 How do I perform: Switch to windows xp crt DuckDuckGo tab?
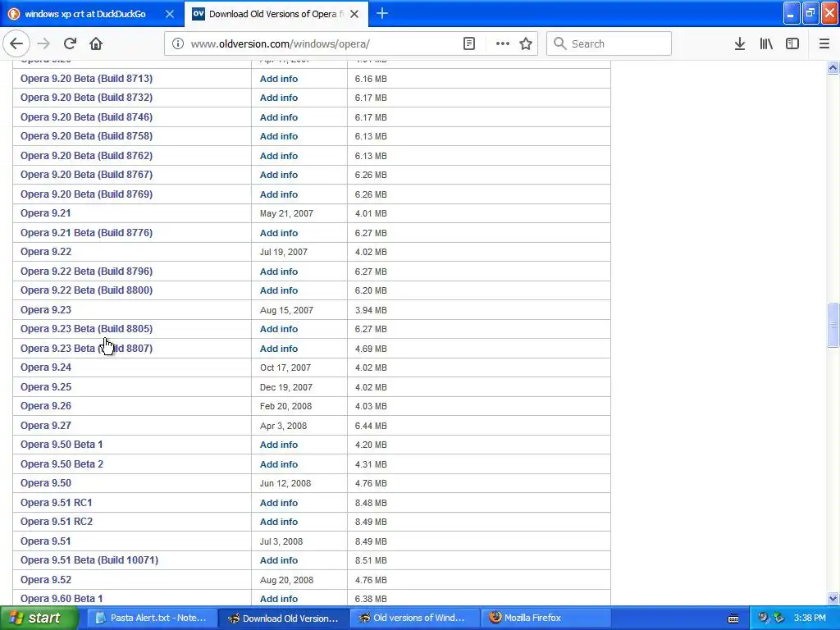92,14
